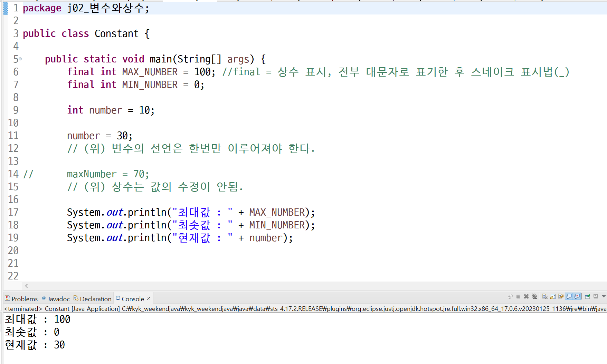The width and height of the screenshot is (607, 364).
Task: Click the terminated Constant launch description
Action: tap(305, 308)
